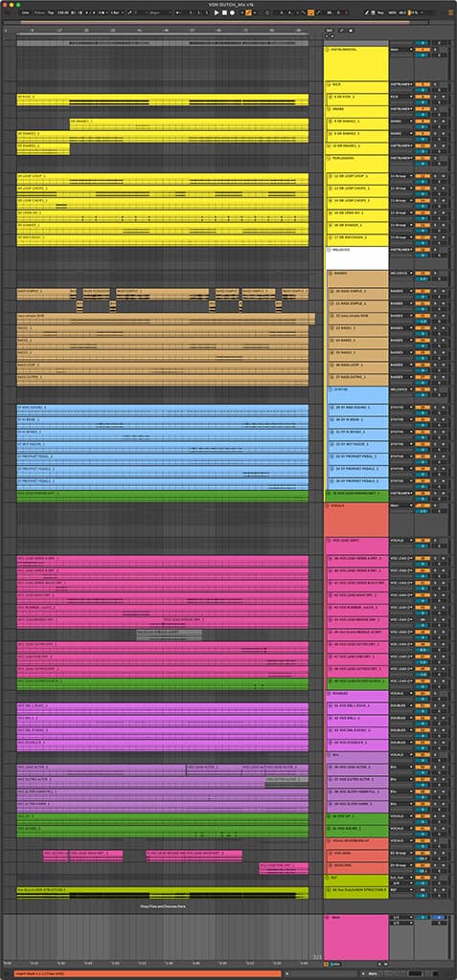457x980 pixels.
Task: Unfold the VOCALS group track
Action: tap(328, 504)
